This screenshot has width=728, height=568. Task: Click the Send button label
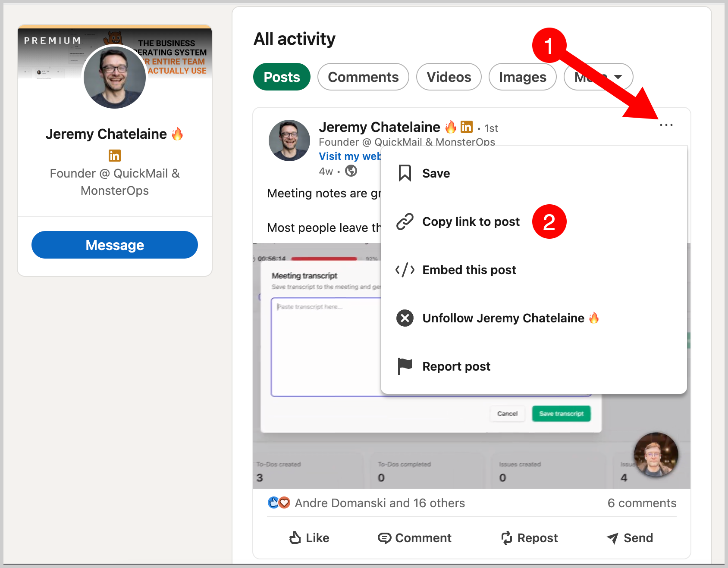(638, 538)
